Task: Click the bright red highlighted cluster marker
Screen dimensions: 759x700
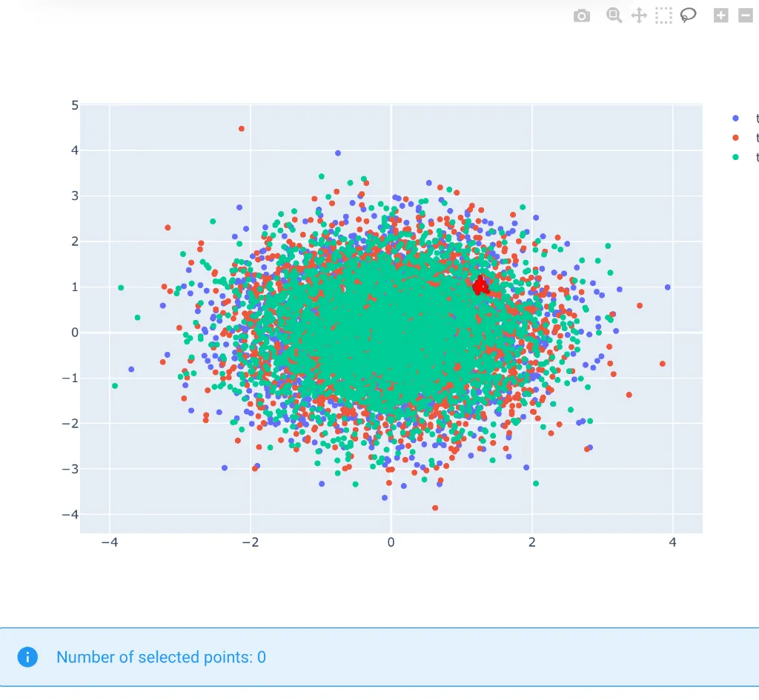Action: click(481, 285)
